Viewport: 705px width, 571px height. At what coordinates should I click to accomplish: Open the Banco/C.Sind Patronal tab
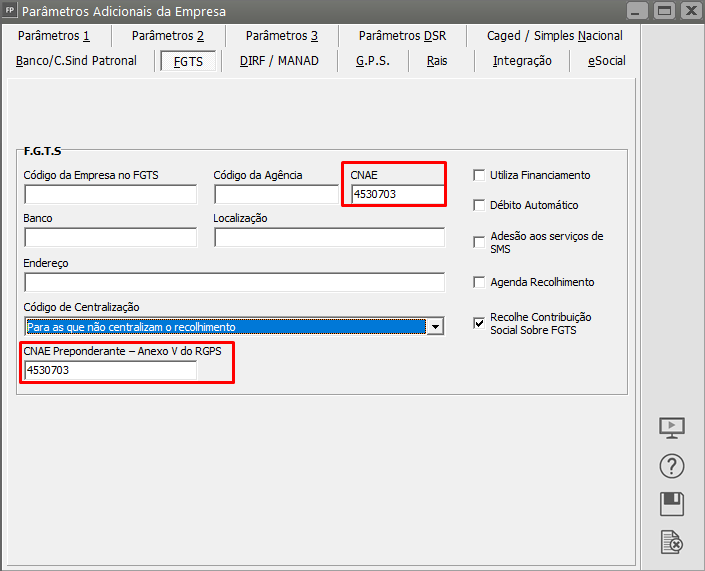tap(76, 61)
